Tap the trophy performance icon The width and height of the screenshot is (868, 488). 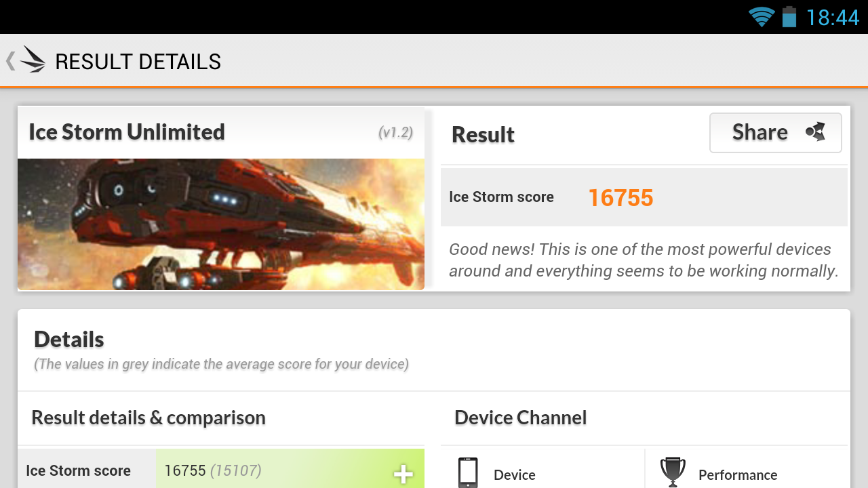(x=672, y=472)
